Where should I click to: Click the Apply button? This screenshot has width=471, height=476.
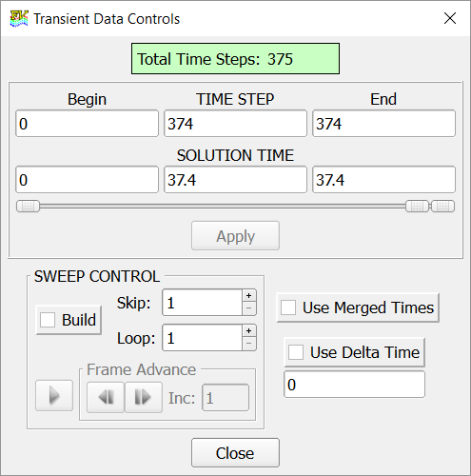click(x=235, y=236)
